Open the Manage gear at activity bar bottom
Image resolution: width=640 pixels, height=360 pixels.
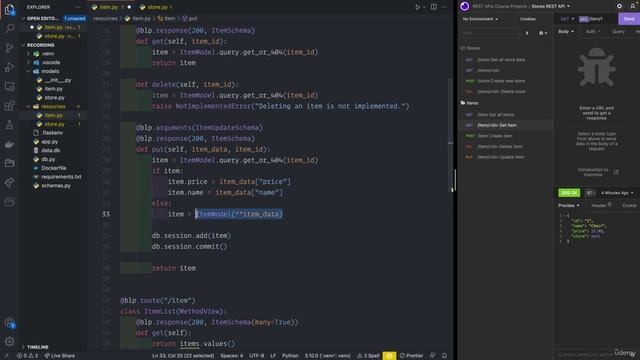pos(9,341)
